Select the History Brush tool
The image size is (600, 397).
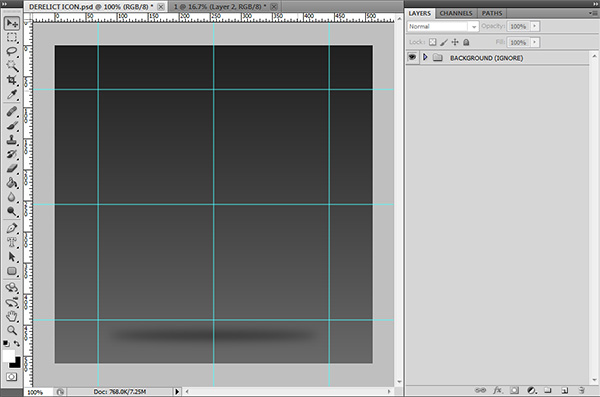12,154
